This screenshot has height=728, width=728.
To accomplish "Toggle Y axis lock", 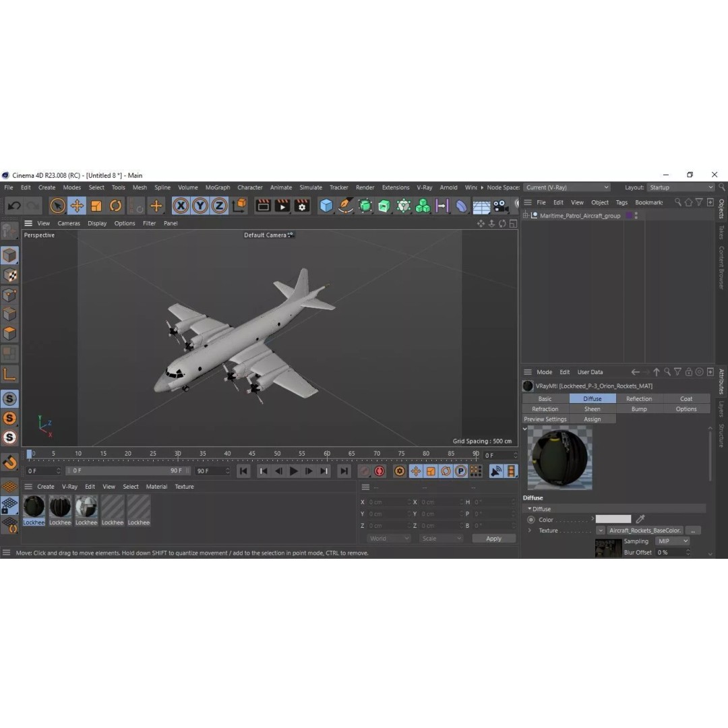I will [x=200, y=205].
